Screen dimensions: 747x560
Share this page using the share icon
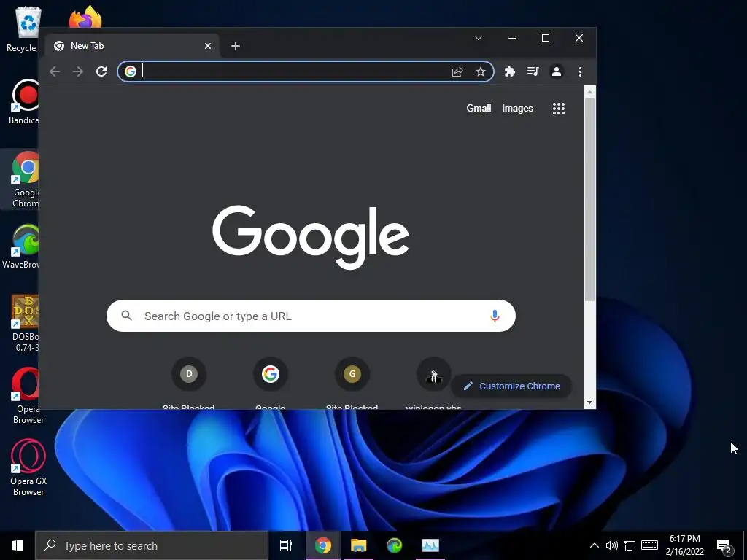coord(457,71)
